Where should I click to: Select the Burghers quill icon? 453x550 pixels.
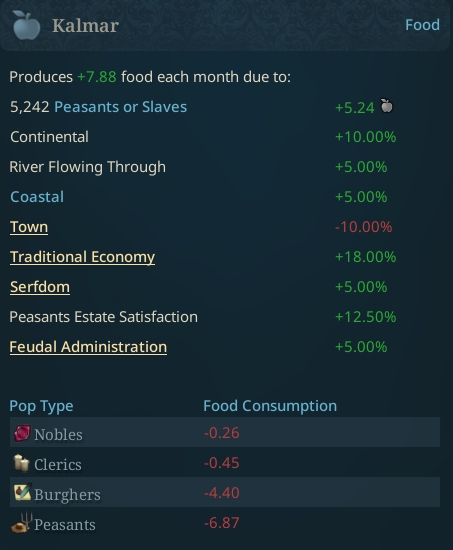point(23,492)
